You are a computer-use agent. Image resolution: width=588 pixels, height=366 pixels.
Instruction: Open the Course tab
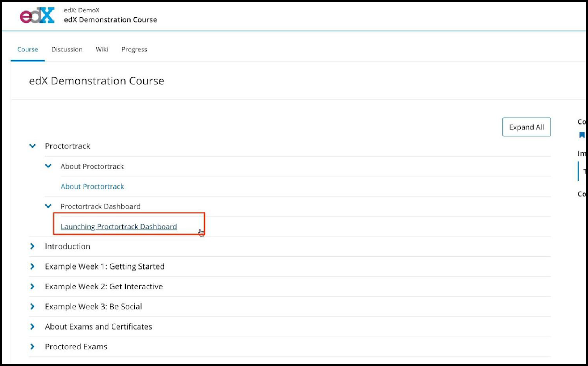[28, 49]
